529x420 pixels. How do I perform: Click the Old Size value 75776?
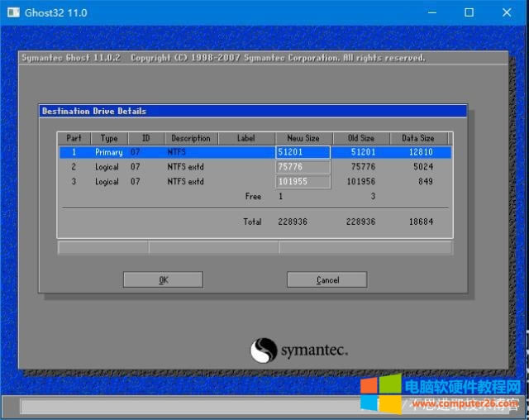point(363,167)
